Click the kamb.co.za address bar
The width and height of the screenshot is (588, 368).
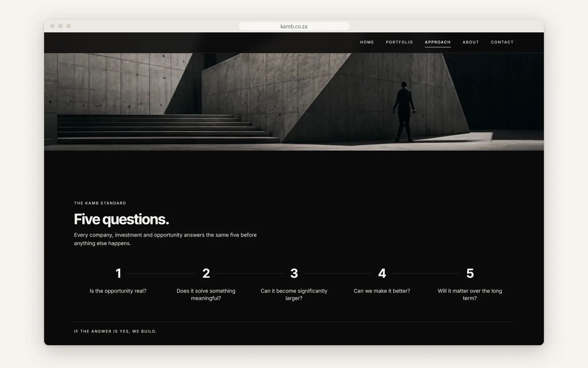pyautogui.click(x=294, y=26)
